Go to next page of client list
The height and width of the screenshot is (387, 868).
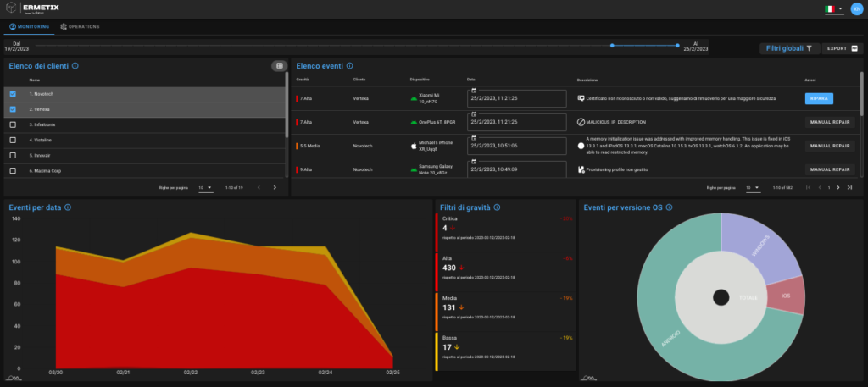pyautogui.click(x=275, y=187)
